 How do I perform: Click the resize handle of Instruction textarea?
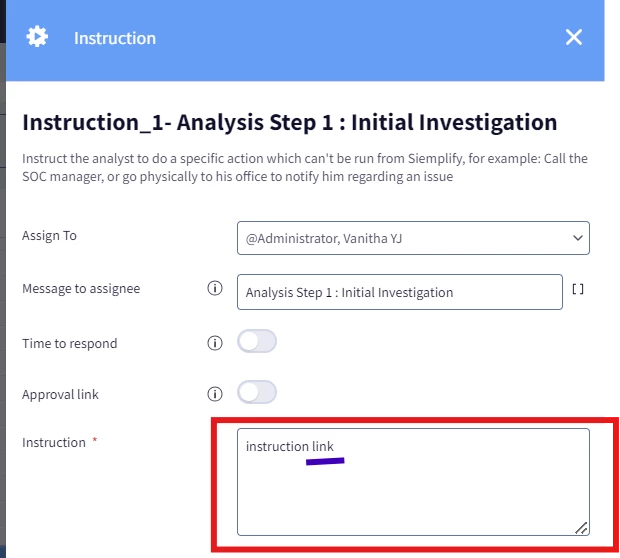click(x=581, y=528)
